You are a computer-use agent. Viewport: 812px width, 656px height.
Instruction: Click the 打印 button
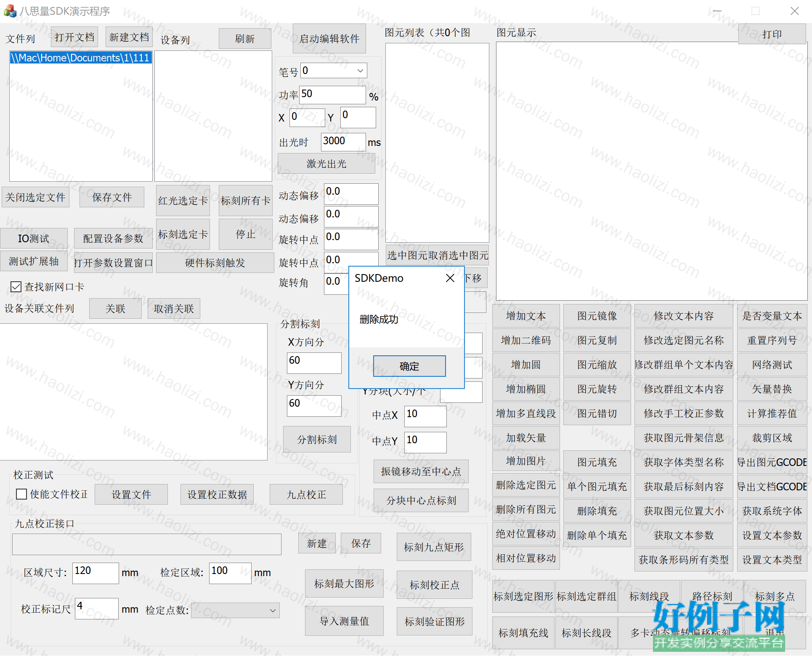772,34
